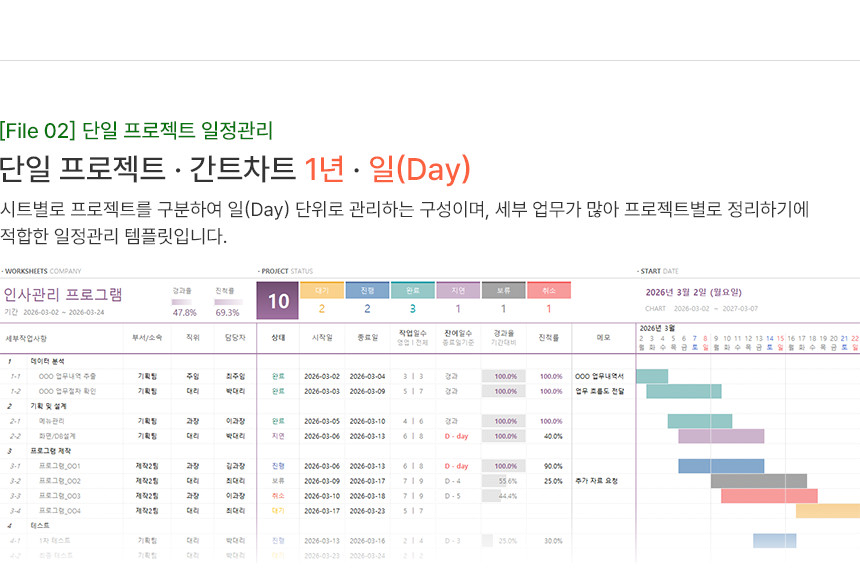This screenshot has width=860, height=570.
Task: Select the 프로그램 제작 group row
Action: pyautogui.click(x=54, y=451)
